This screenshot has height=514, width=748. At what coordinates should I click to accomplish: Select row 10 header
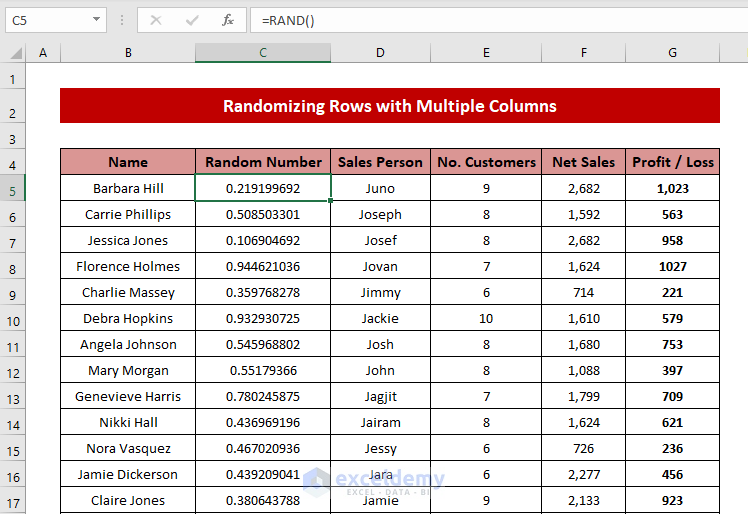[12, 318]
